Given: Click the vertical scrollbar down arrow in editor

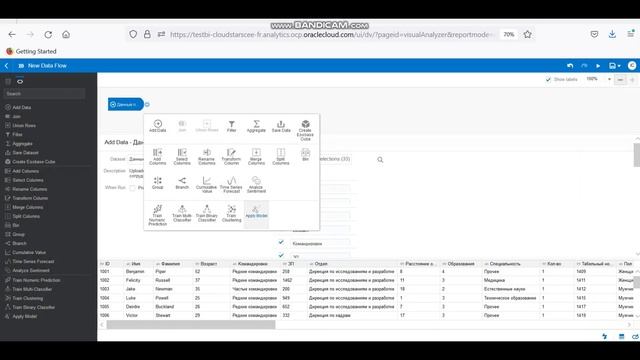Looking at the screenshot, I should [637, 254].
